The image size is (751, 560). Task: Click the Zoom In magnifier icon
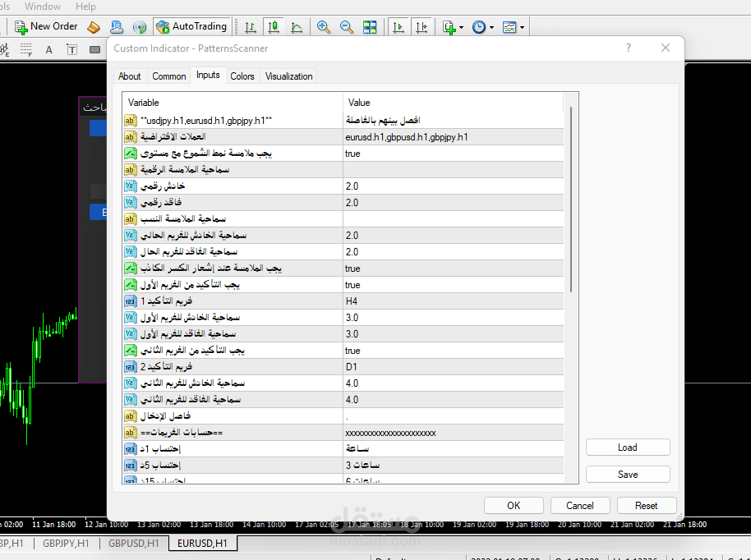pos(324,27)
